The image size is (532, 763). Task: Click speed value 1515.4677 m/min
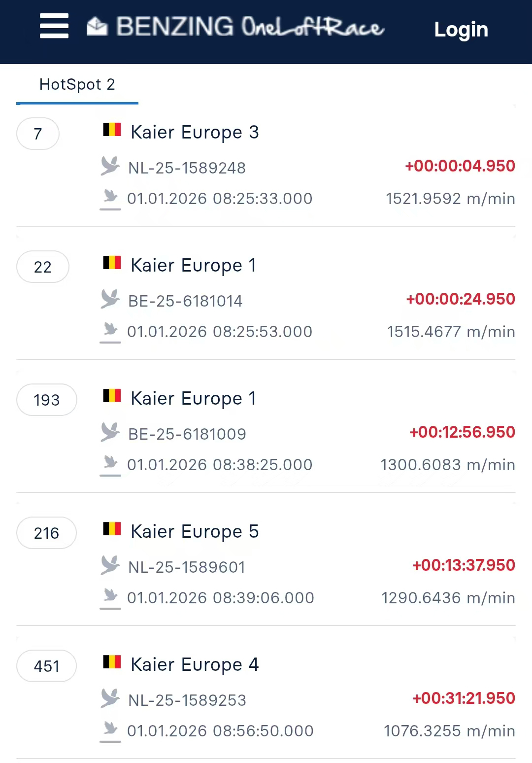coord(451,332)
